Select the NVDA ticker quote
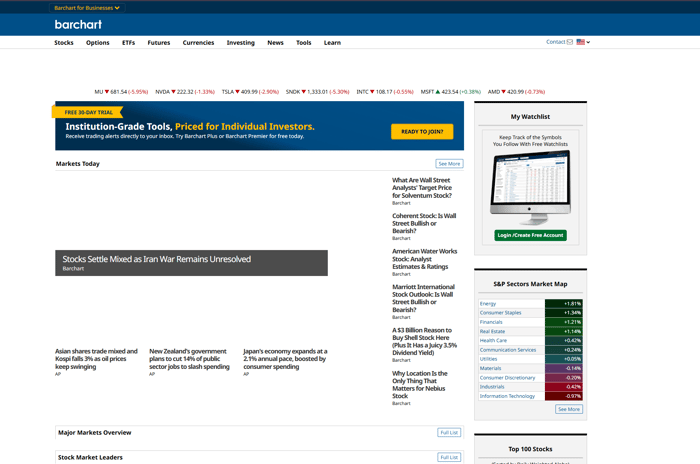700x464 pixels. 185,92
